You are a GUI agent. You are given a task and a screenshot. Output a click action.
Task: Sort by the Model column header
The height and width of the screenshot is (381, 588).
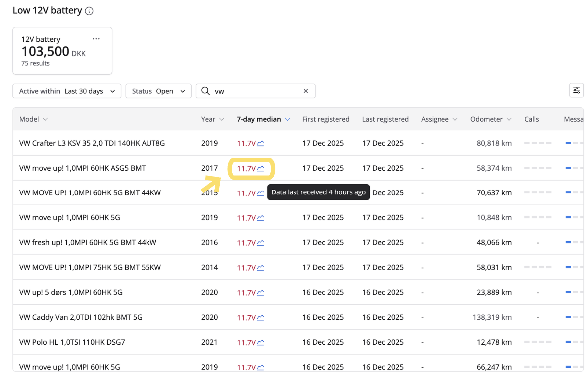(x=33, y=119)
